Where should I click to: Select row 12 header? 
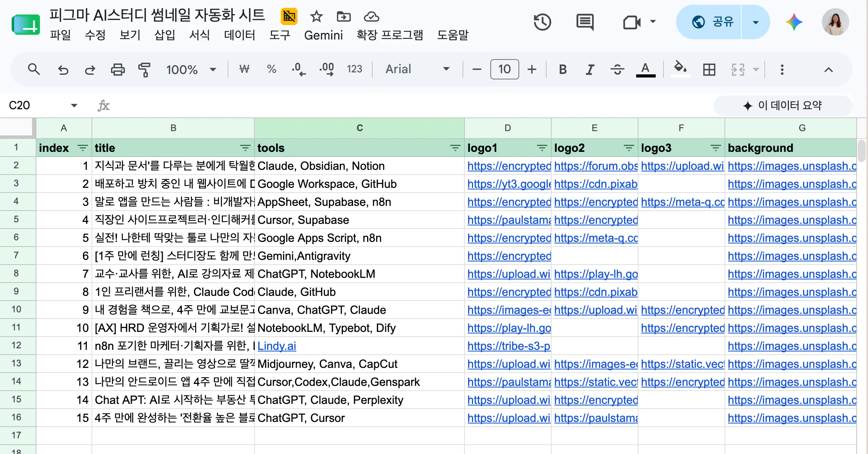coord(16,346)
